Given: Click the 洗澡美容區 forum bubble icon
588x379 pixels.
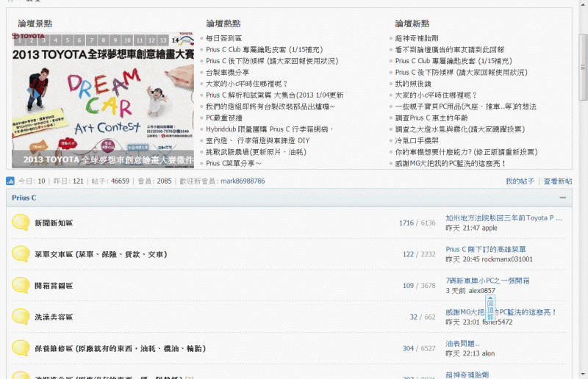Looking at the screenshot, I should pyautogui.click(x=21, y=317).
